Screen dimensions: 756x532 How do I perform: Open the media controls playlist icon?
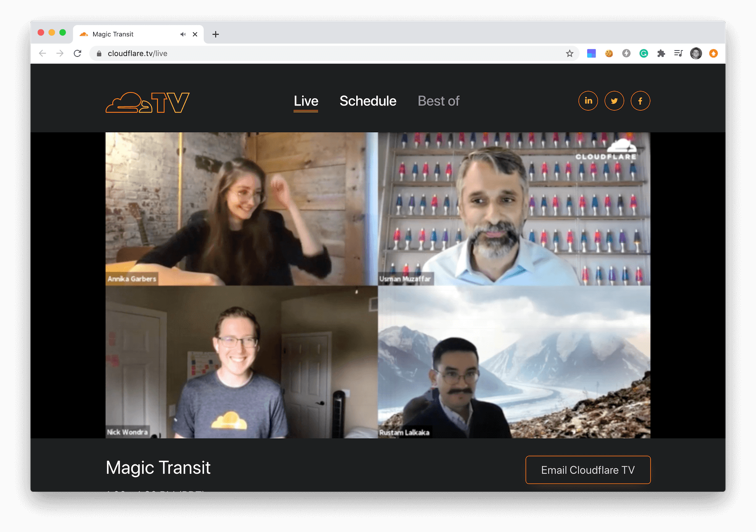pyautogui.click(x=678, y=53)
